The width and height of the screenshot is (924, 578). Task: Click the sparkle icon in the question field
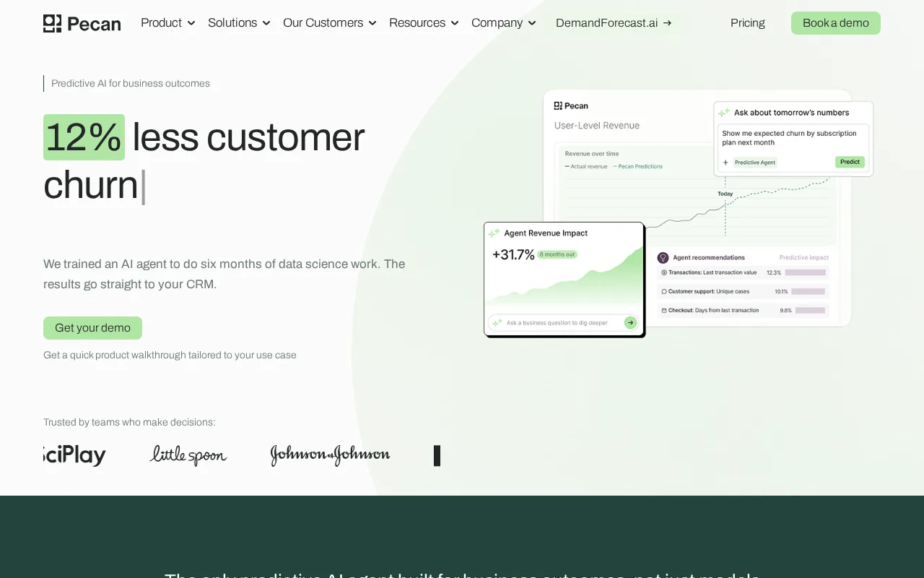497,323
